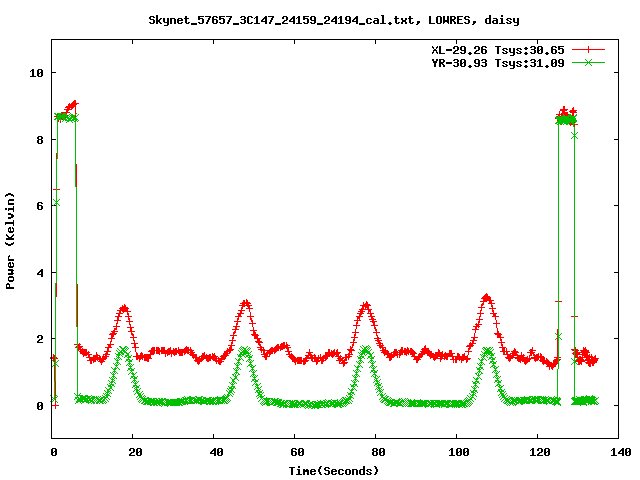
Task: Click the x-axis tick label 120
Action: (x=540, y=452)
